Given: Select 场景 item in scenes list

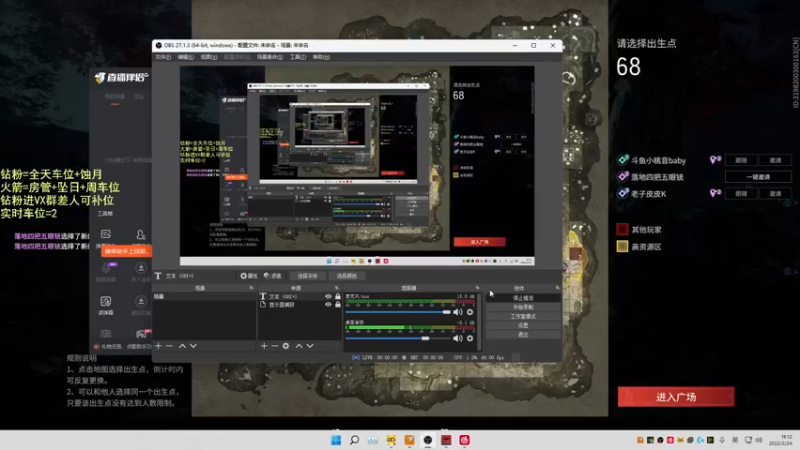Looking at the screenshot, I should 204,296.
